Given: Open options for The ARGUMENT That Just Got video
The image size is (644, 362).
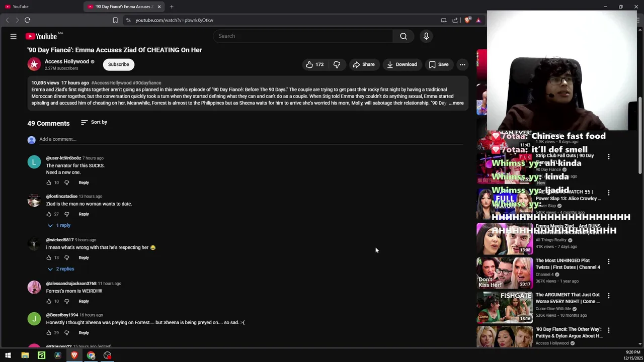Looking at the screenshot, I should coord(609,296).
